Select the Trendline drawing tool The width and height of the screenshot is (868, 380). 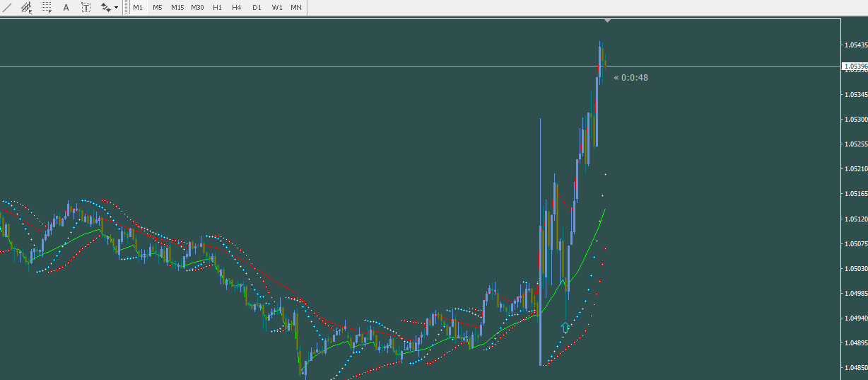pyautogui.click(x=8, y=8)
